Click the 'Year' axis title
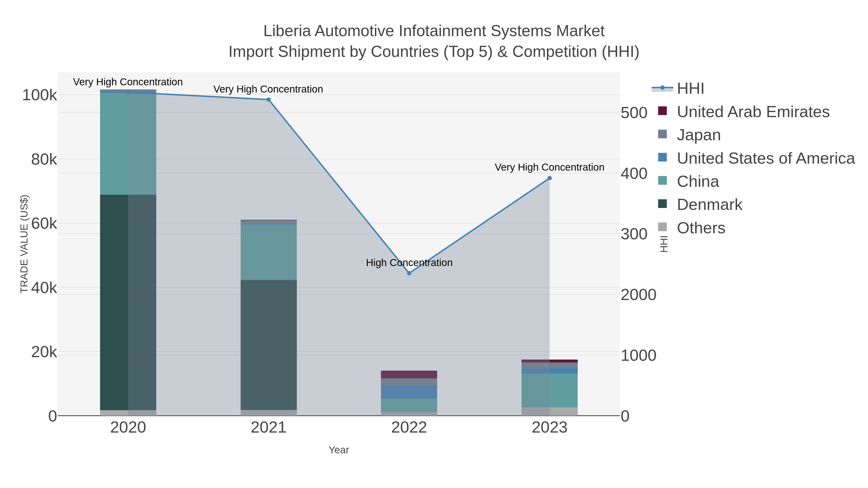Image resolution: width=868 pixels, height=488 pixels. click(339, 450)
